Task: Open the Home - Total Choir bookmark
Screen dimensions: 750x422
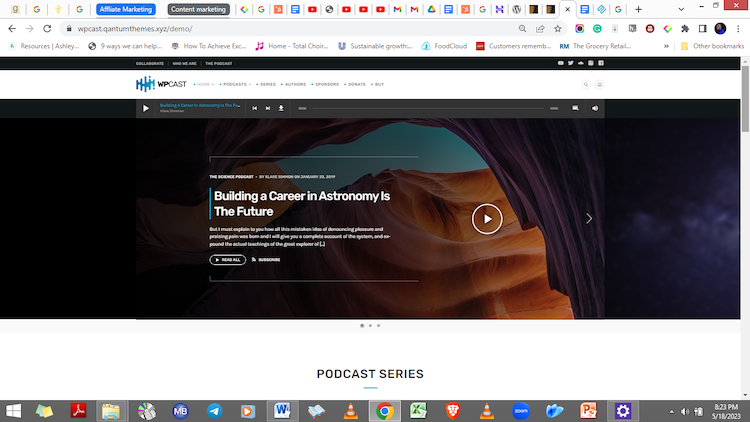Action: coord(291,46)
